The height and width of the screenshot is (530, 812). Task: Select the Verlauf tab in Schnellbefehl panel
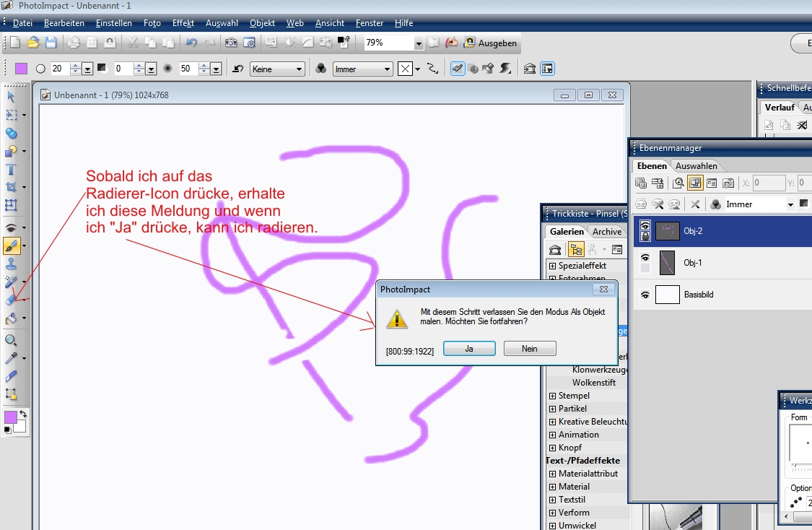pyautogui.click(x=780, y=108)
